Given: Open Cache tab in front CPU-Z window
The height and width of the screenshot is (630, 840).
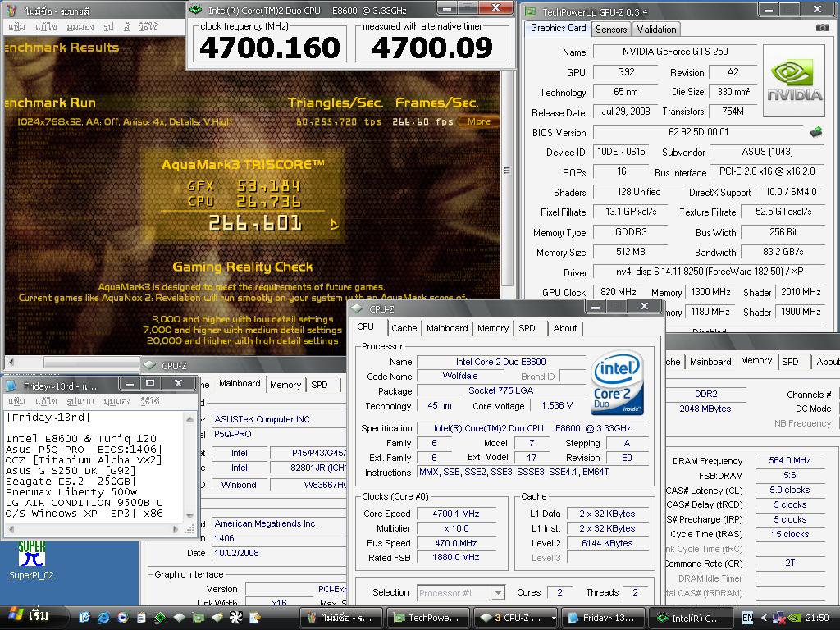Looking at the screenshot, I should [x=404, y=328].
